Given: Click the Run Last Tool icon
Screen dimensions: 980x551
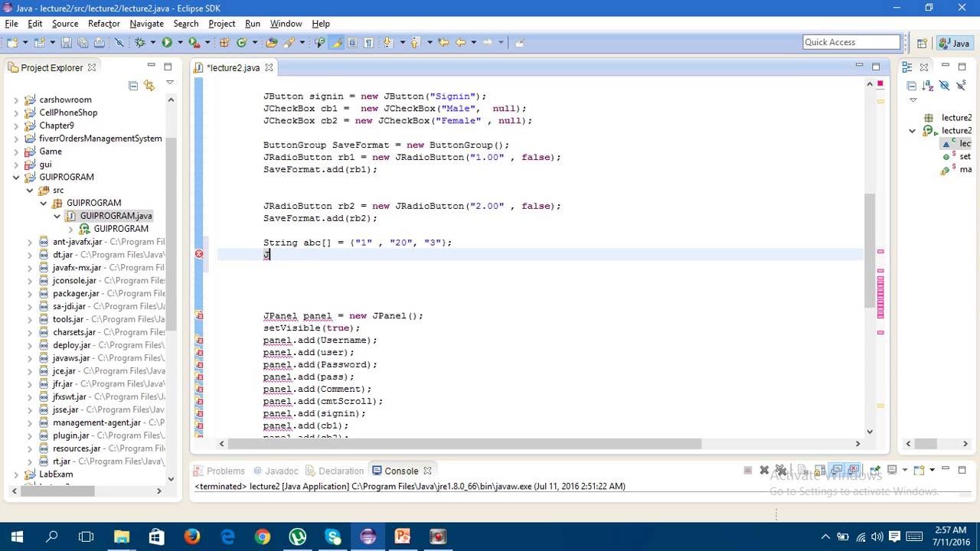Looking at the screenshot, I should coord(194,42).
